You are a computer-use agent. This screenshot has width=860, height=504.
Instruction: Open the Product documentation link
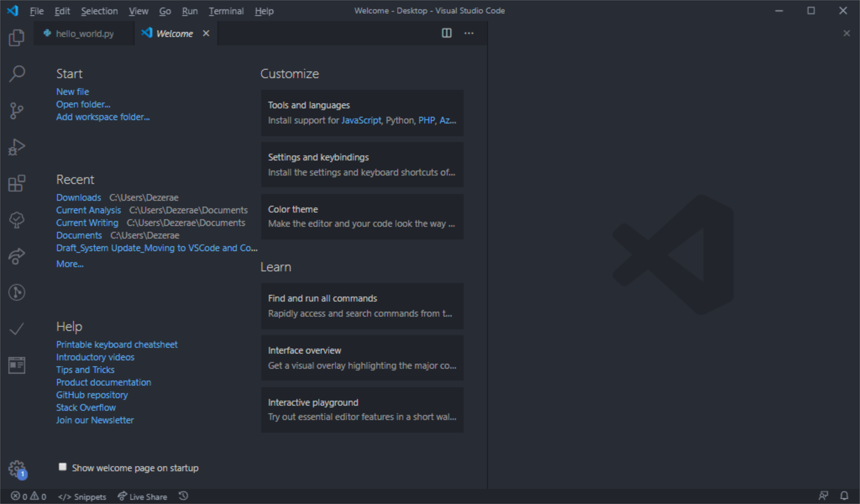(x=104, y=382)
